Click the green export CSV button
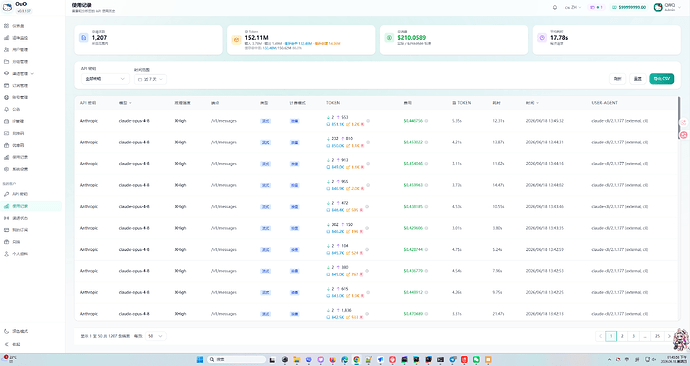This screenshot has height=366, width=690. 661,79
